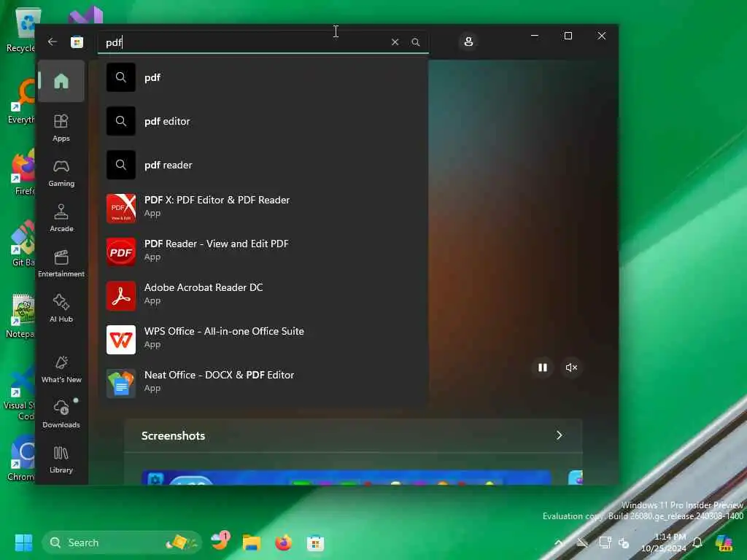
Task: Click the Neat Office app icon
Action: click(x=121, y=384)
